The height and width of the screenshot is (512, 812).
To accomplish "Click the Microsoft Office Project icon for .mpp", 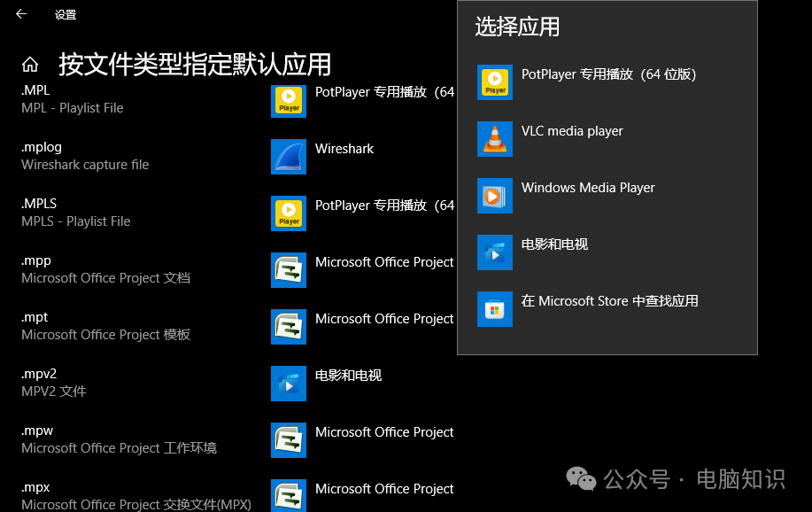I will pos(289,270).
